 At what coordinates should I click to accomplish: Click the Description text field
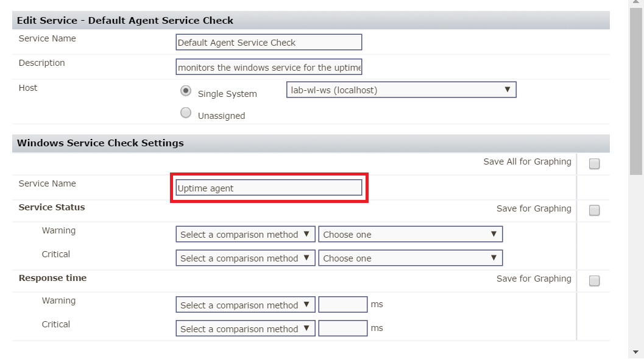tap(269, 67)
